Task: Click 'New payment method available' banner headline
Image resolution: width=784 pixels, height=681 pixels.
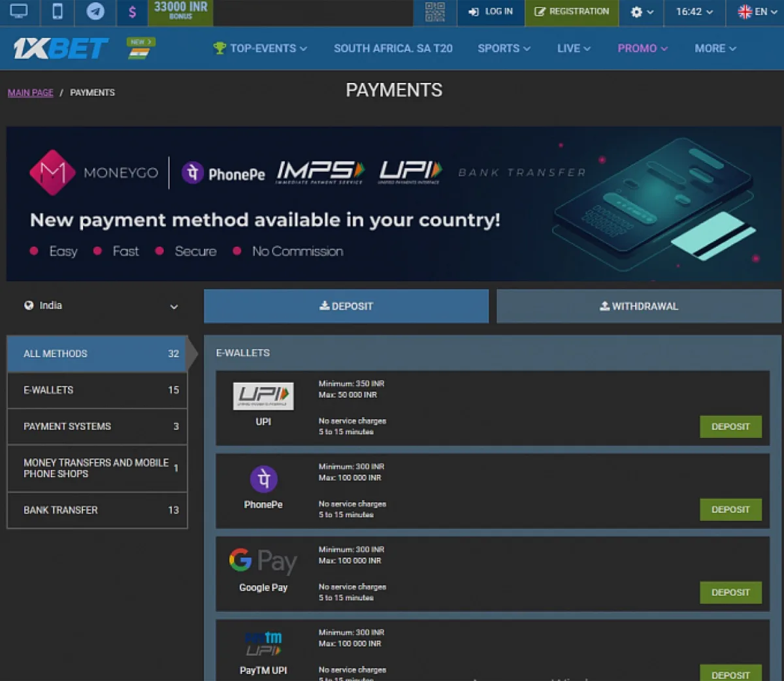Action: click(x=265, y=220)
